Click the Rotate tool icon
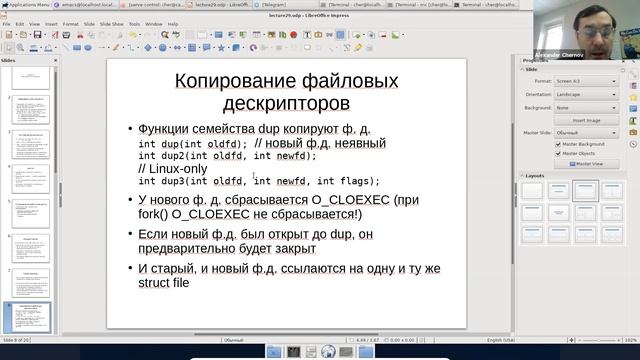This screenshot has width=640, height=360. click(253, 48)
